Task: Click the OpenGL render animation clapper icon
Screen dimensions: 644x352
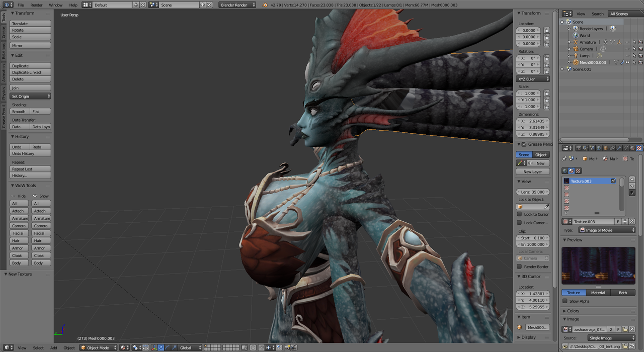Action: (x=294, y=347)
